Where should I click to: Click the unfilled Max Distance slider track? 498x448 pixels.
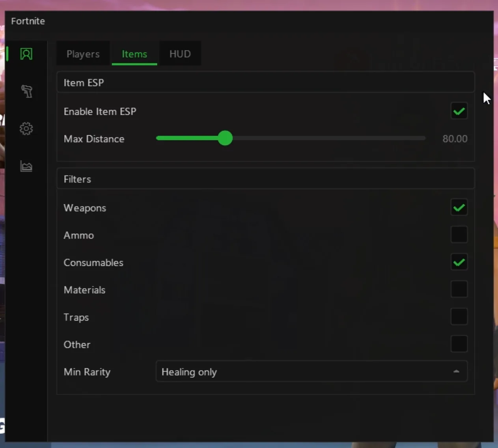[329, 138]
